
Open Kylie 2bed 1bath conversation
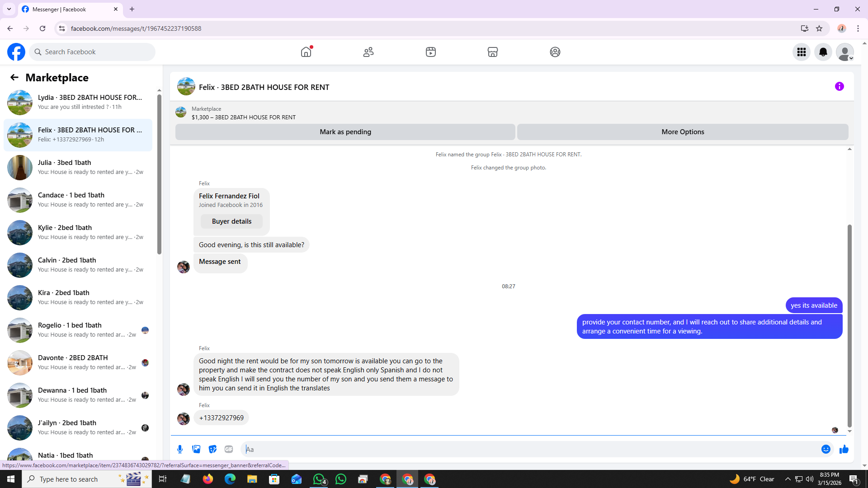click(78, 232)
